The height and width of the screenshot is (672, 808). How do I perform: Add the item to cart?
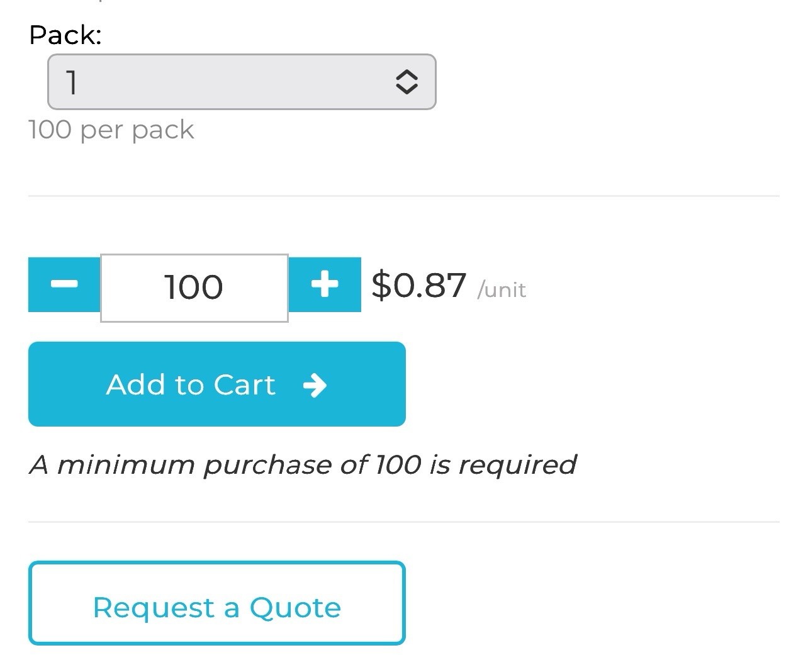tap(217, 384)
